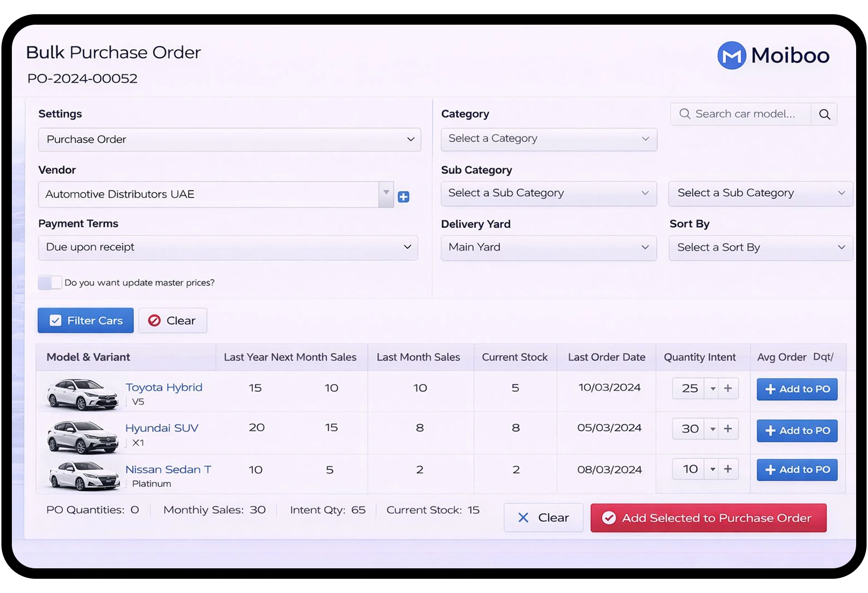Open the Vendor dropdown arrow

tap(386, 194)
